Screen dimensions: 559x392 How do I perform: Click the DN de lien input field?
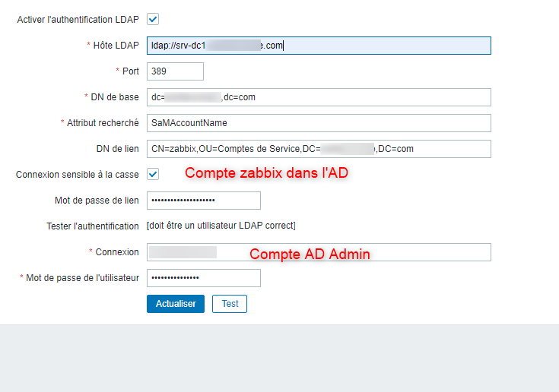click(x=319, y=149)
